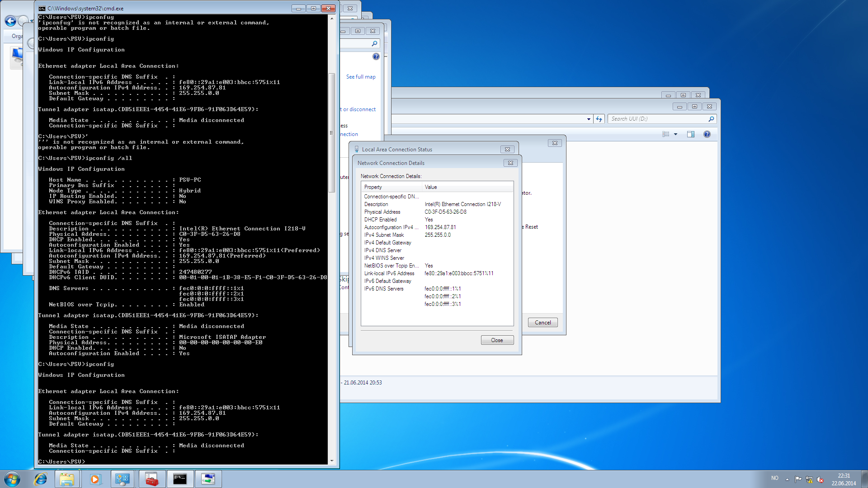Click the NO input language indicator

pos(775,478)
